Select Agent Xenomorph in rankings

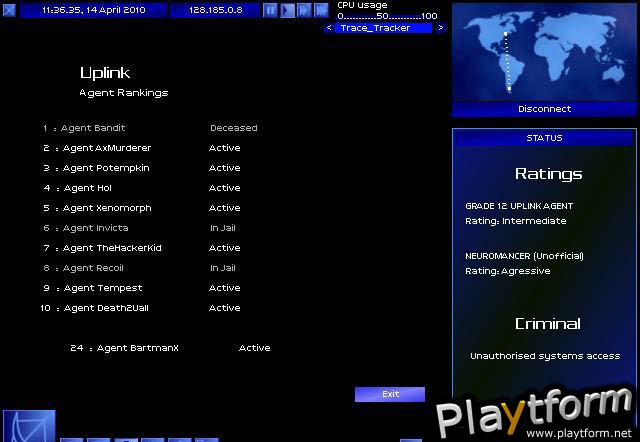point(107,208)
